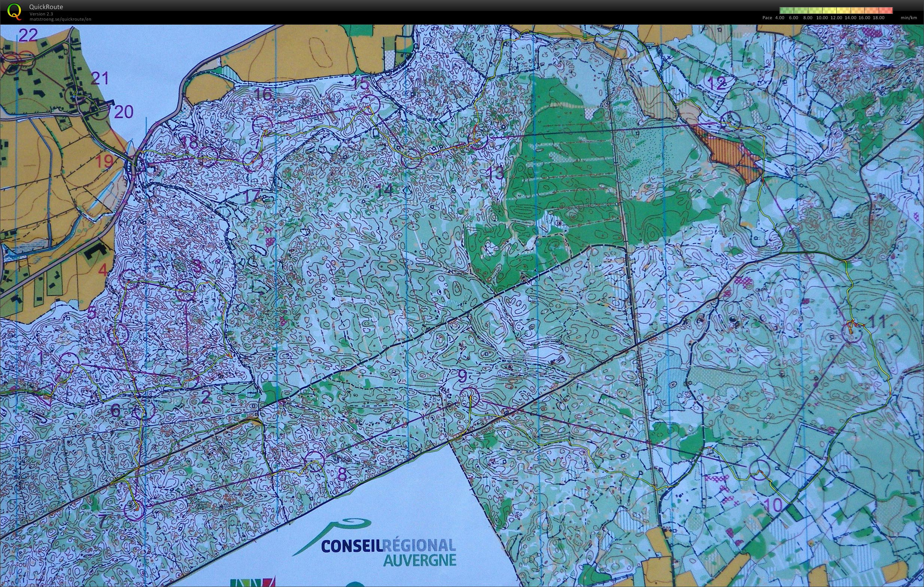Click the 10.00 pace value

click(x=822, y=18)
